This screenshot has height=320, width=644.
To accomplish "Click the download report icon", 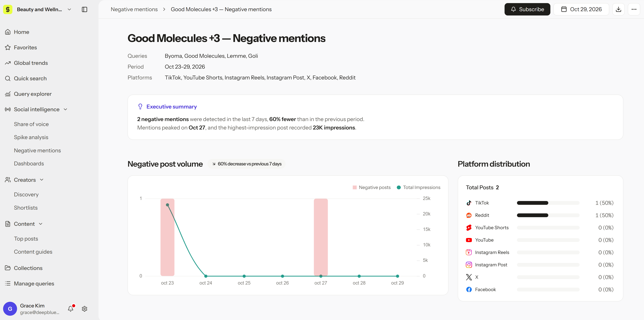I will [x=618, y=9].
